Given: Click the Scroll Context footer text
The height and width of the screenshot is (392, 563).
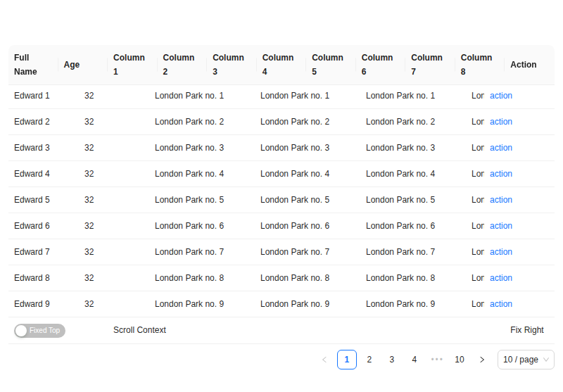Looking at the screenshot, I should (139, 330).
